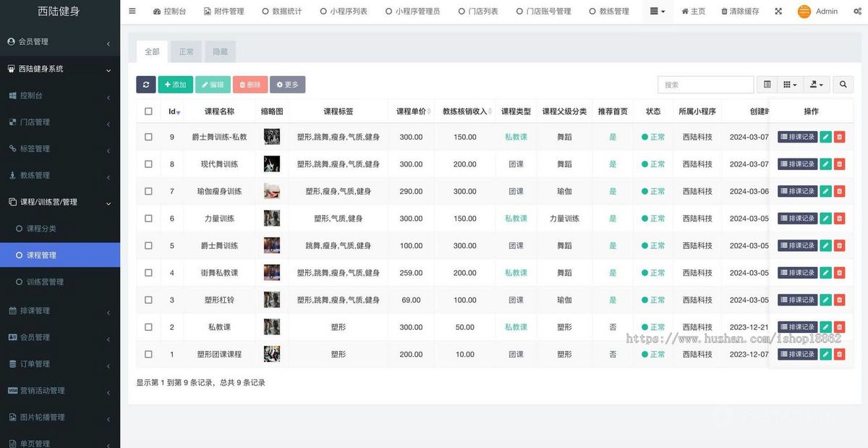Collapse the 课程/训练营/管理 sidebar section
The height and width of the screenshot is (448, 868).
click(x=59, y=202)
